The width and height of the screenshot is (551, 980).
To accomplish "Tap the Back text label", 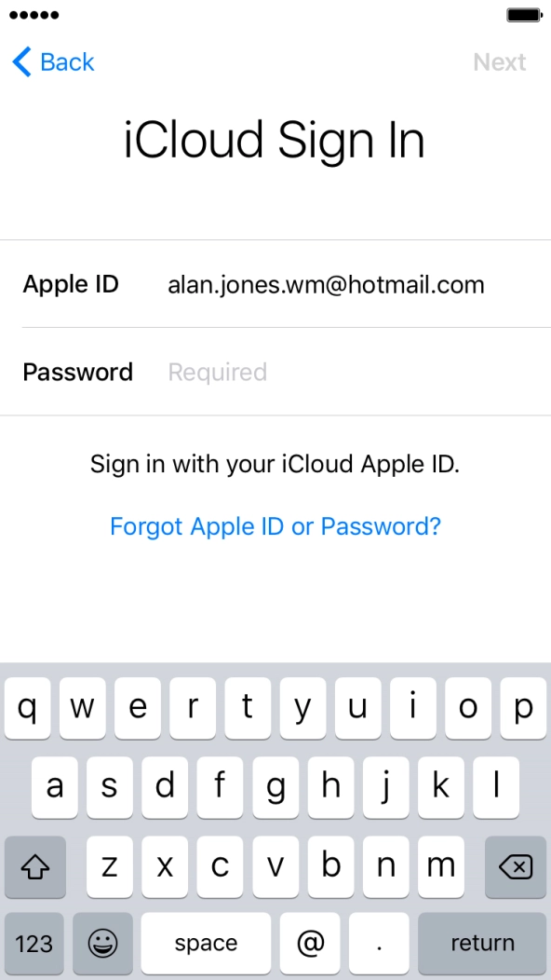I will [x=67, y=61].
